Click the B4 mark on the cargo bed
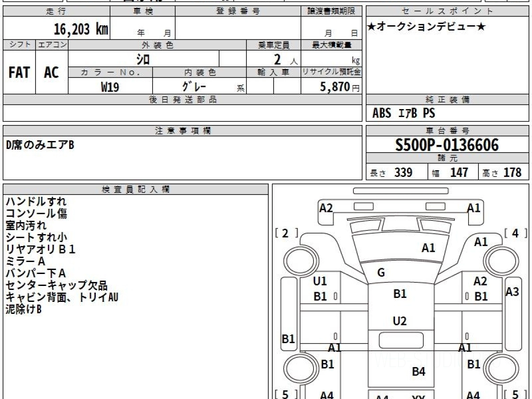This screenshot has width=532, height=399. (x=419, y=372)
